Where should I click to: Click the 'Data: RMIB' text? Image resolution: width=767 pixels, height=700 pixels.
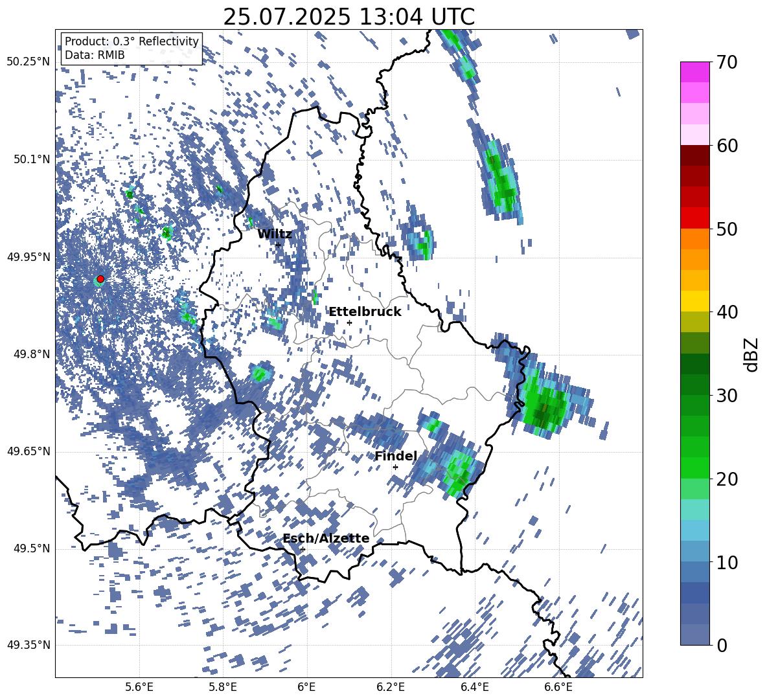pyautogui.click(x=95, y=55)
